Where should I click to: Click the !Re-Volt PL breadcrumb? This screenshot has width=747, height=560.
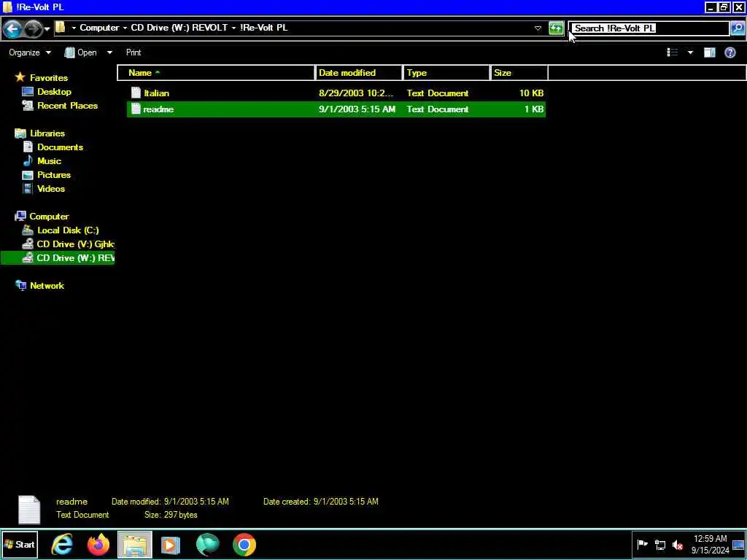263,28
